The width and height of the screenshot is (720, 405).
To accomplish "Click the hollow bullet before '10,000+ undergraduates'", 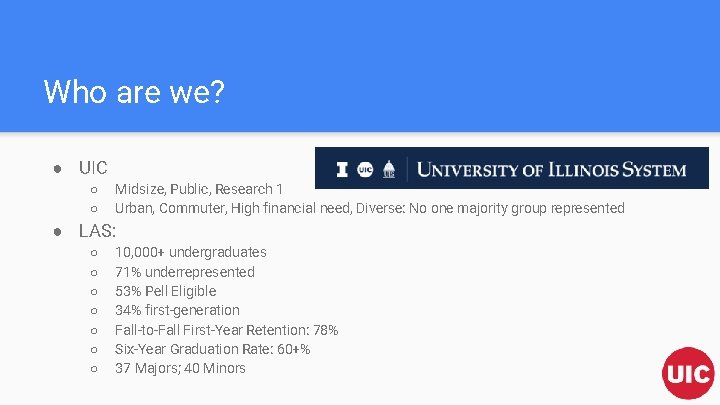I will tap(92, 253).
